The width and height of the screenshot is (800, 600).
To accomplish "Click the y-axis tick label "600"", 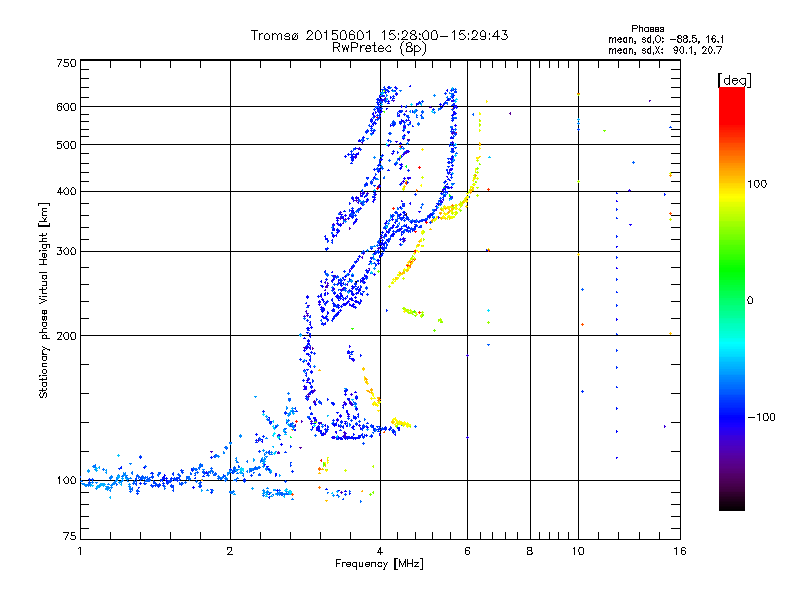I will click(x=66, y=107).
